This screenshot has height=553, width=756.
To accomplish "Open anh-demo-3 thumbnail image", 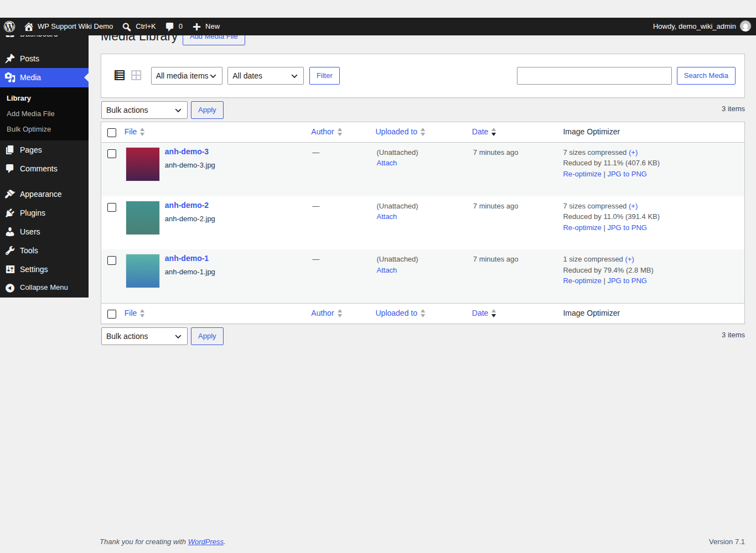I will click(x=143, y=164).
